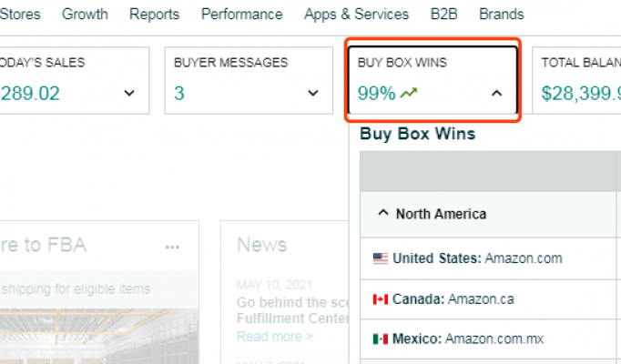Click the green upward trend arrow icon

[x=409, y=93]
